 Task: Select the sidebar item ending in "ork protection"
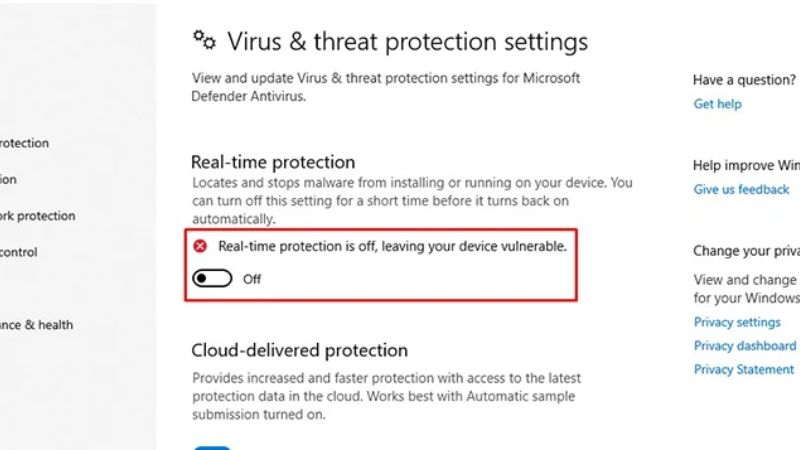click(37, 216)
